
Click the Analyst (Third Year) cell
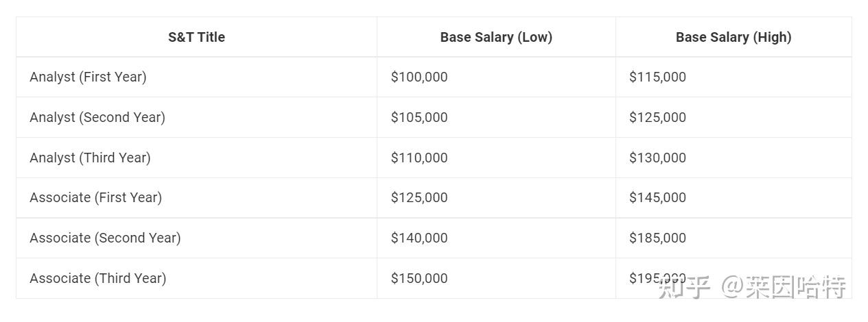pyautogui.click(x=90, y=158)
